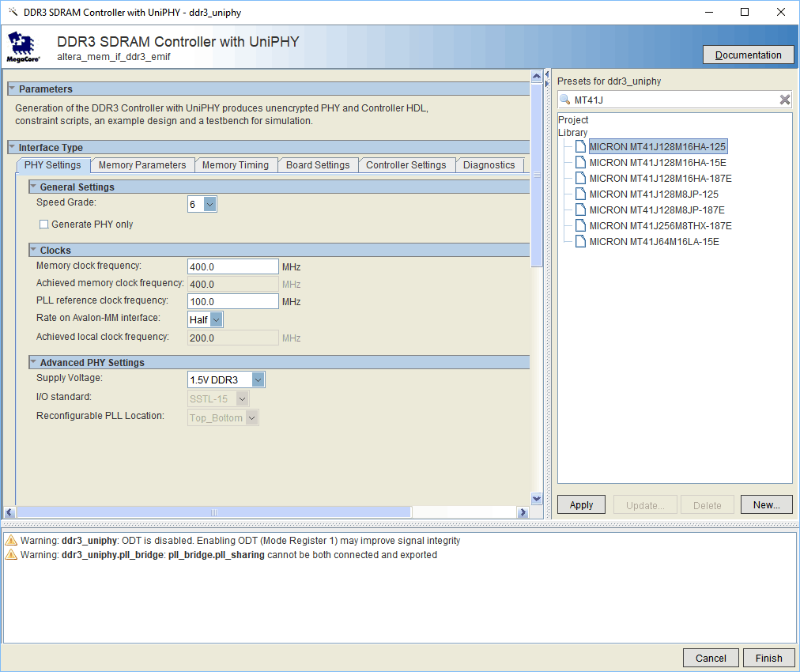This screenshot has width=800, height=672.
Task: Click file icon for MT41J256M8THX-187E preset
Action: 581,225
